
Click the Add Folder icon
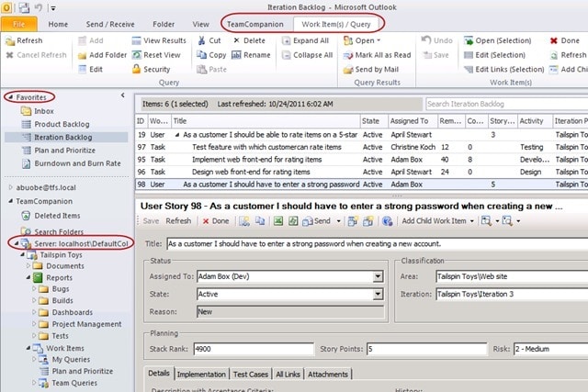(82, 55)
